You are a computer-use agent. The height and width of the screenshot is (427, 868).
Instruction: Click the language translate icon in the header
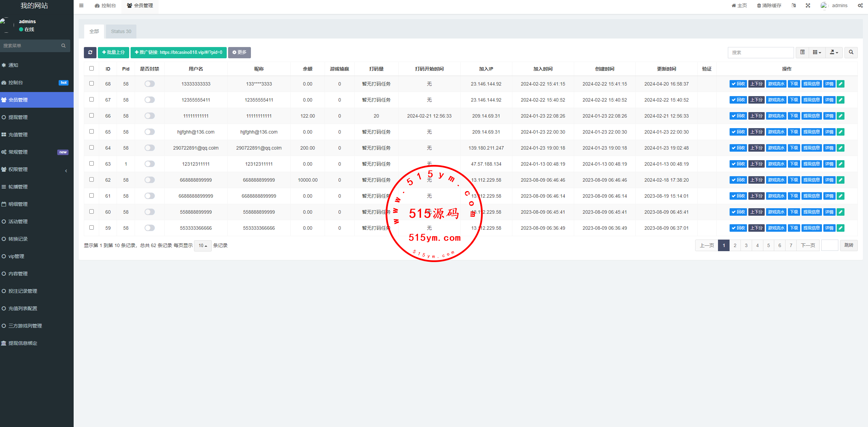click(793, 5)
